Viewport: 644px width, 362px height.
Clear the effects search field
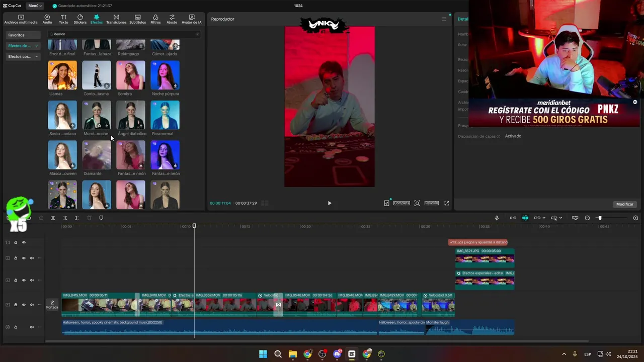pyautogui.click(x=197, y=34)
